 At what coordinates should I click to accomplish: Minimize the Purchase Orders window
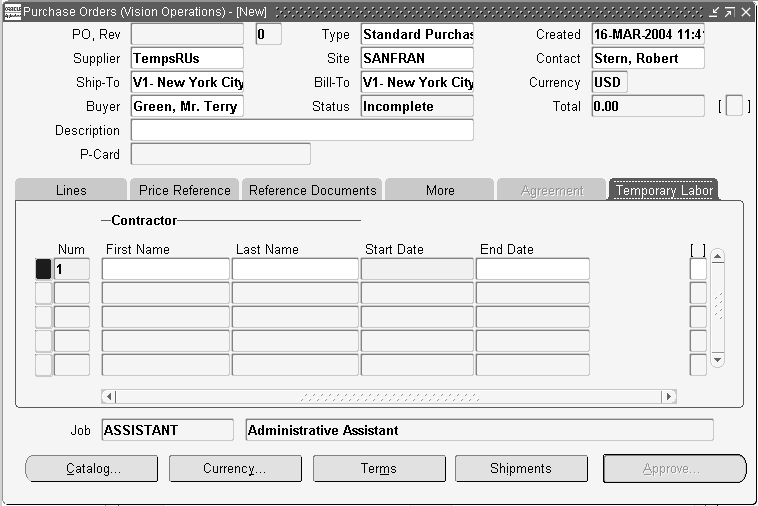714,12
